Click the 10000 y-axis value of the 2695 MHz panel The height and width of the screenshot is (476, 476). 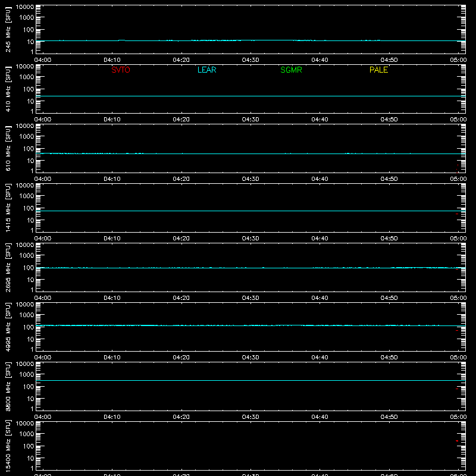[x=25, y=245]
